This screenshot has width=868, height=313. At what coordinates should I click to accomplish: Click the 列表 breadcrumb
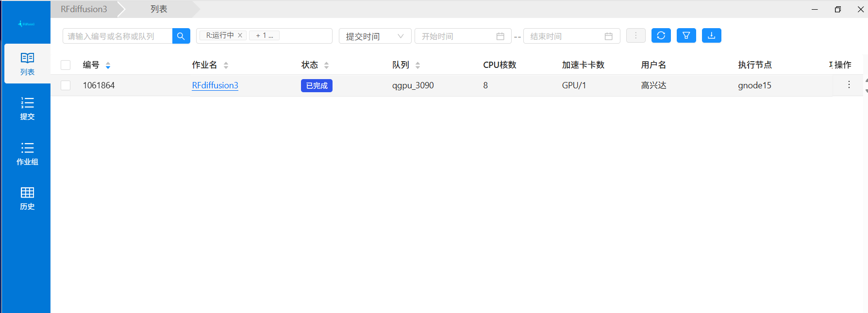coord(159,9)
